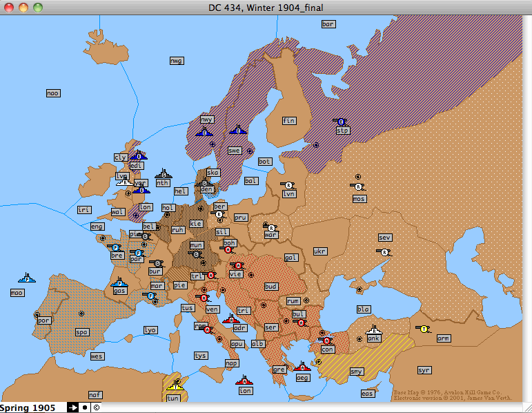Select the Turkish army near arm label
The image size is (532, 413).
pos(423,329)
